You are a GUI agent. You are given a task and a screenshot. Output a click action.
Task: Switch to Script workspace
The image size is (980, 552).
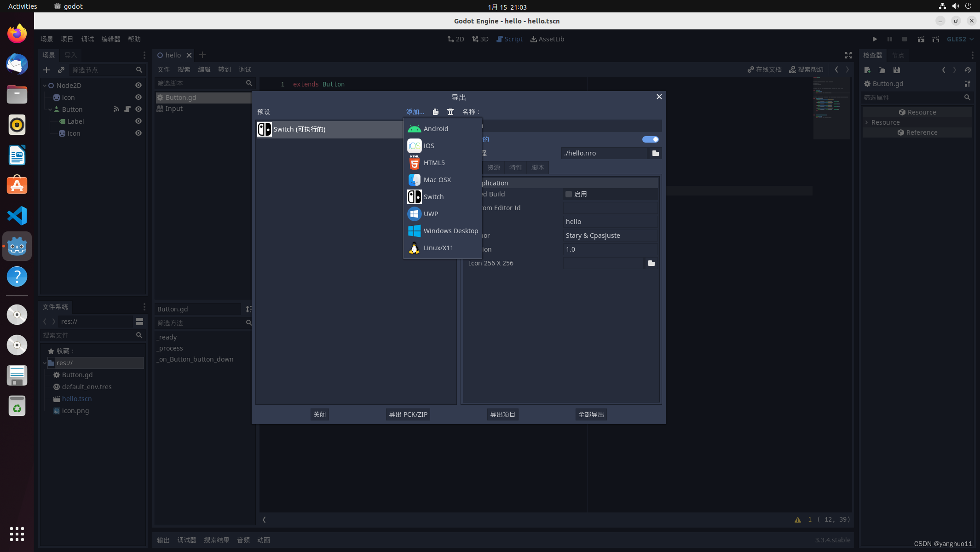509,39
